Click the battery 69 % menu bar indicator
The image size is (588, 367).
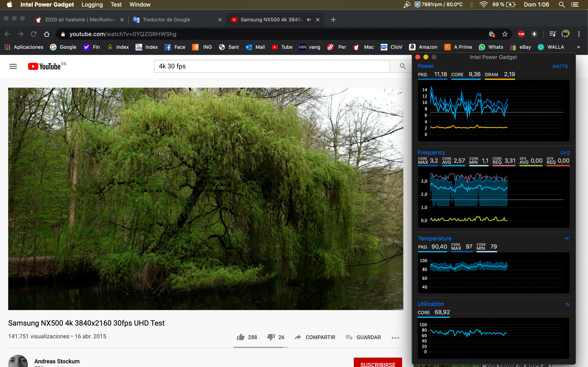pos(504,4)
